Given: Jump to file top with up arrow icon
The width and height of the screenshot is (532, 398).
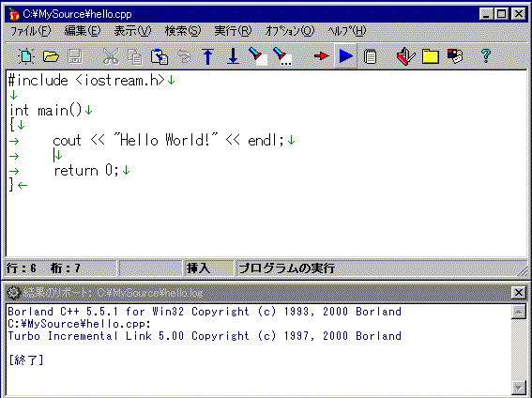Looking at the screenshot, I should click(207, 56).
